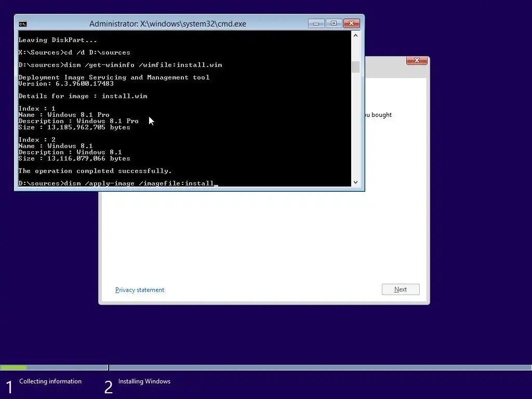The height and width of the screenshot is (399, 532).
Task: Click the 'Index : 2' line
Action: [37, 140]
